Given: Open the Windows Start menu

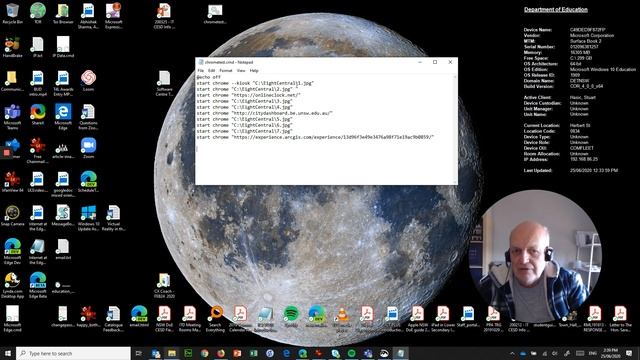Looking at the screenshot, I should click(x=8, y=353).
